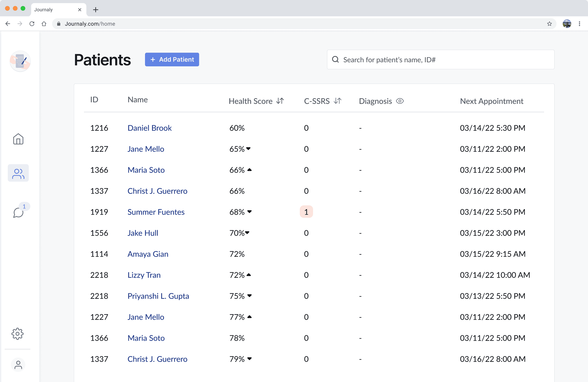Sort by C-SSRS arrows
Screen dimensions: 588x382
coord(338,101)
